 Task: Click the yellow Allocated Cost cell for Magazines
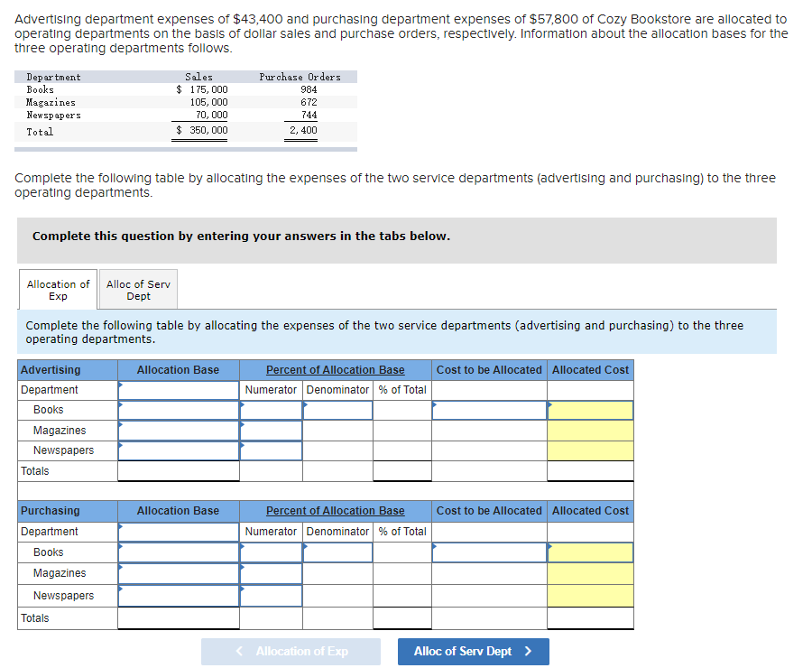coord(590,430)
